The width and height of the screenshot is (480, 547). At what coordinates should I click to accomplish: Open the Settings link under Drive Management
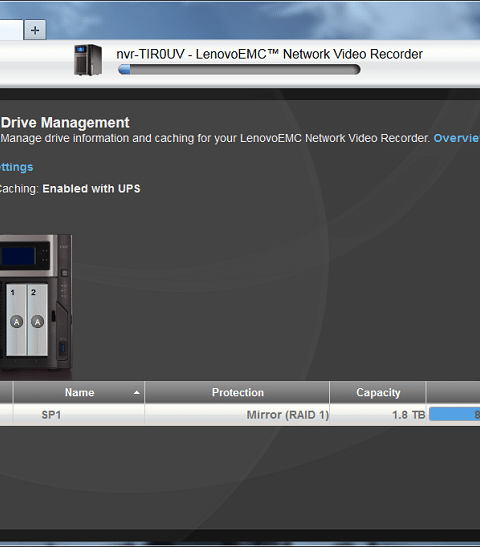16,167
